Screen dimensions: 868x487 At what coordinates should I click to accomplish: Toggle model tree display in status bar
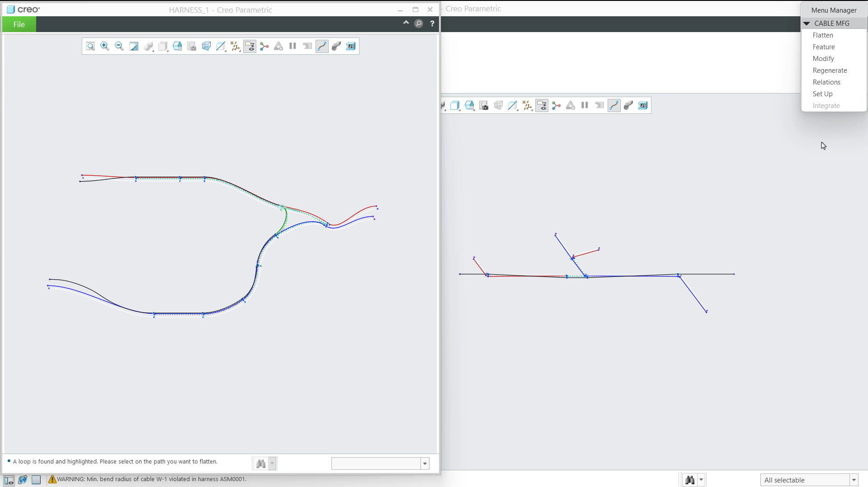click(9, 480)
